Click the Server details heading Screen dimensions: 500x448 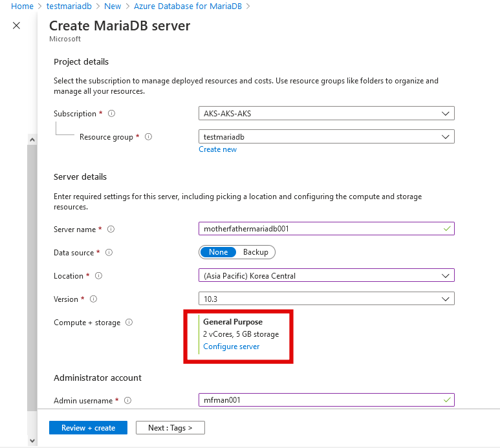(x=80, y=177)
